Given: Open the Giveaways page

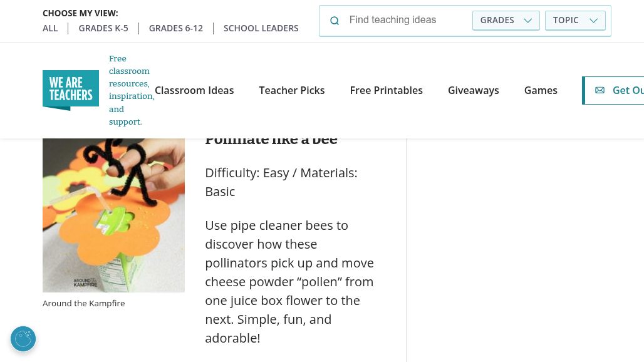Looking at the screenshot, I should 473,90.
